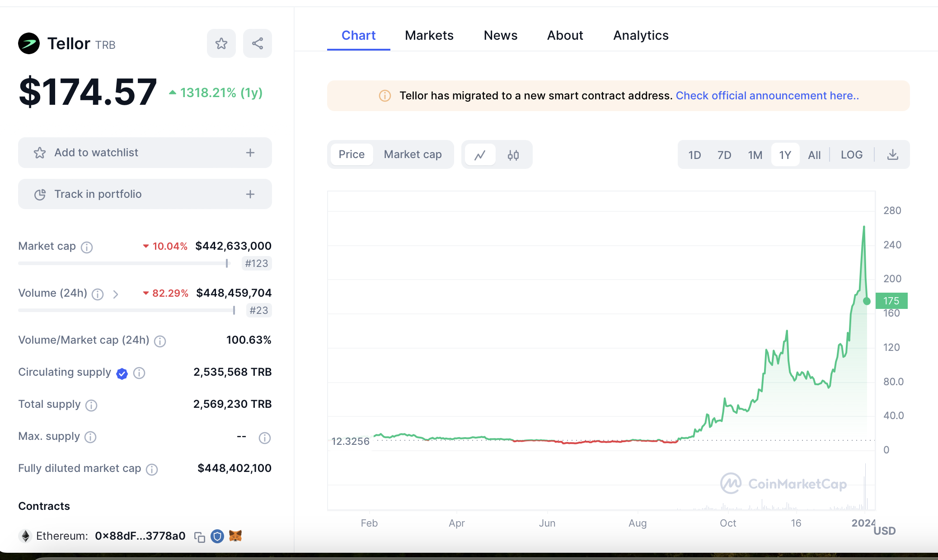The width and height of the screenshot is (938, 560).
Task: Select the All time range button
Action: [x=814, y=155]
